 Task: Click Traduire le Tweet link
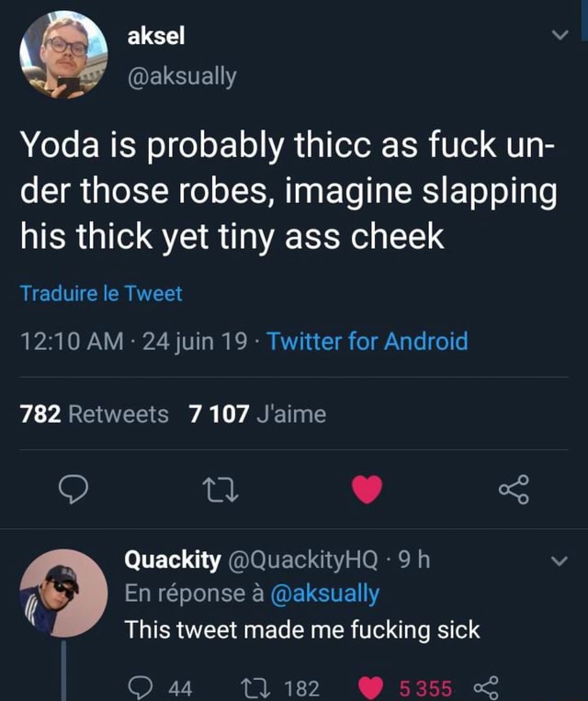click(x=101, y=294)
